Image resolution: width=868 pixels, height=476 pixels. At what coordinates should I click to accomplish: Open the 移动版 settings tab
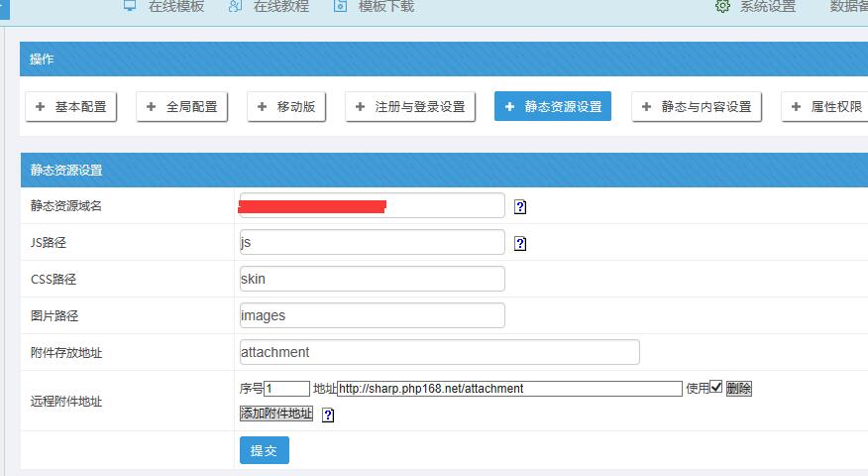(286, 106)
